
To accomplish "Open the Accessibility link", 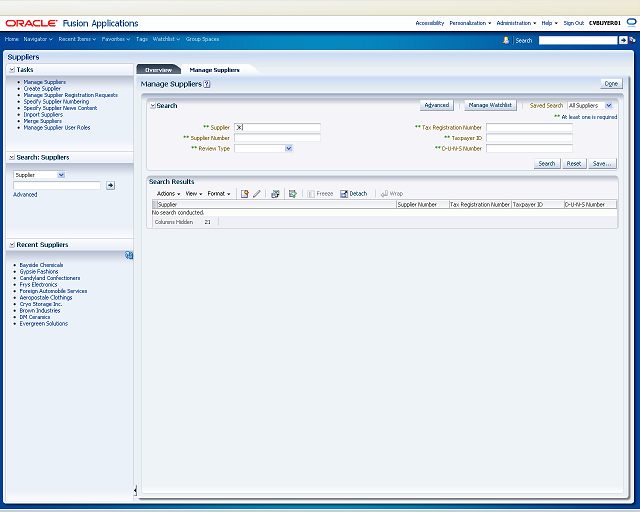I will [x=429, y=23].
